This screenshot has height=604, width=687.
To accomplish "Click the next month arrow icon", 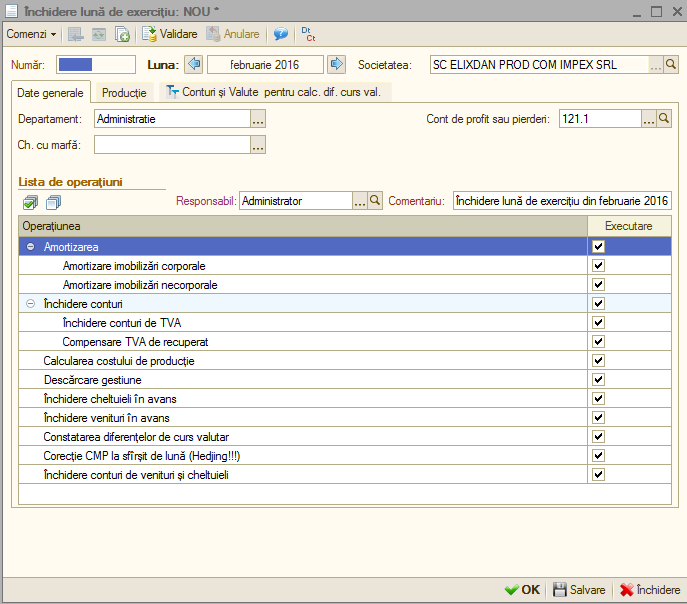I will click(336, 64).
